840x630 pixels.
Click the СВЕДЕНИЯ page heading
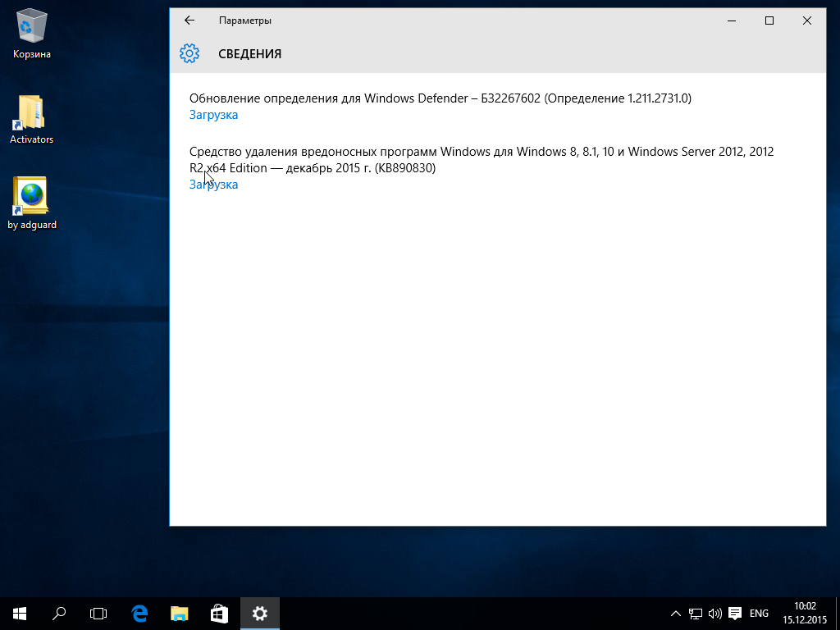pos(249,53)
